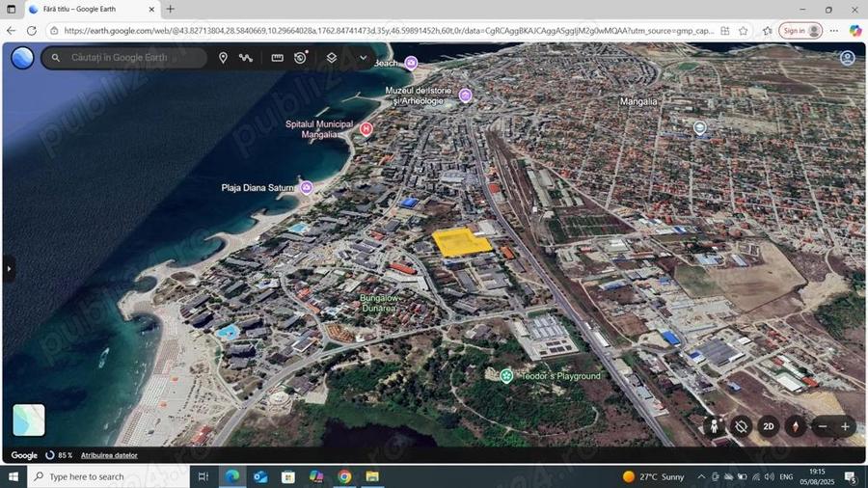
Task: Click the Google logo at bottom left
Action: [x=24, y=455]
